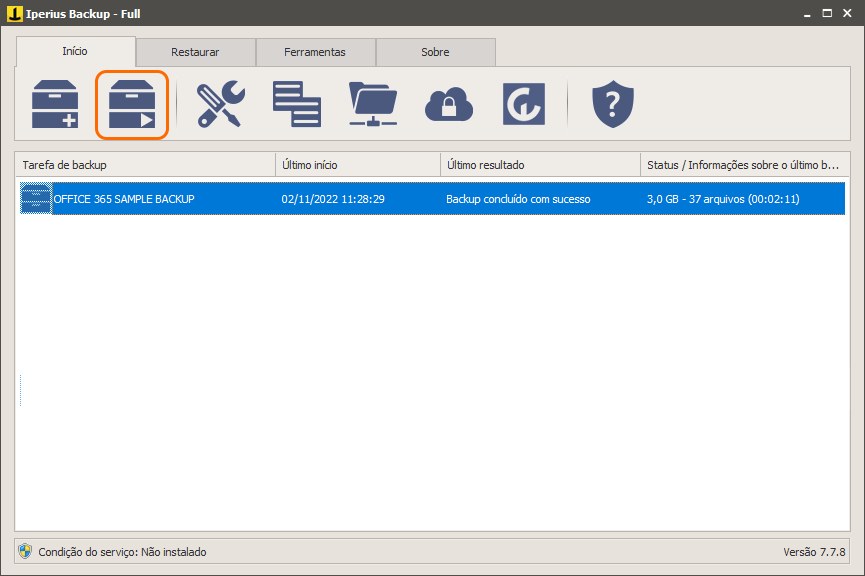Open the reports and logs icon
The width and height of the screenshot is (865, 576).
point(297,104)
